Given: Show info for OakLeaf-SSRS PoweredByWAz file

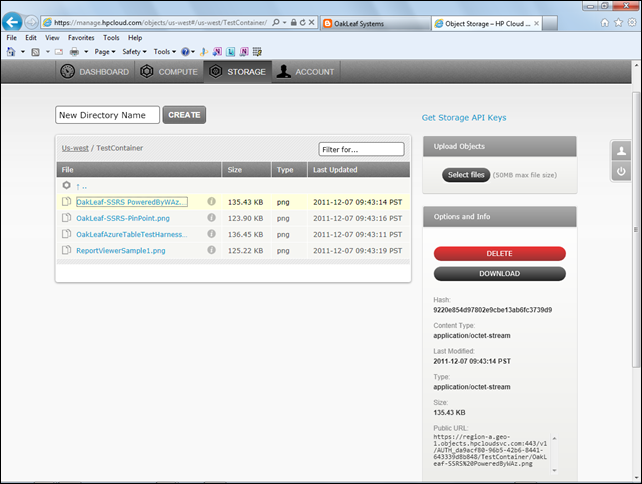Looking at the screenshot, I should click(x=211, y=201).
